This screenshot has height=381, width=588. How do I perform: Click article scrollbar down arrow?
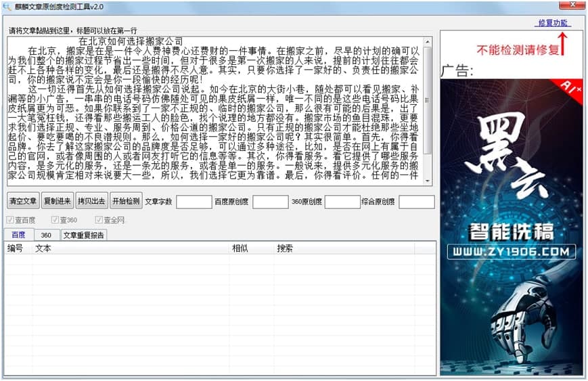click(x=427, y=181)
